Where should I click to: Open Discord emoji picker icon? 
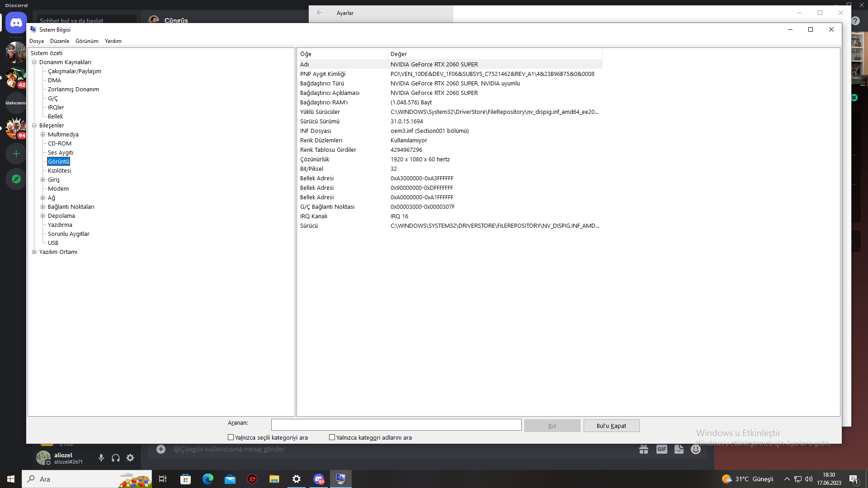click(696, 449)
